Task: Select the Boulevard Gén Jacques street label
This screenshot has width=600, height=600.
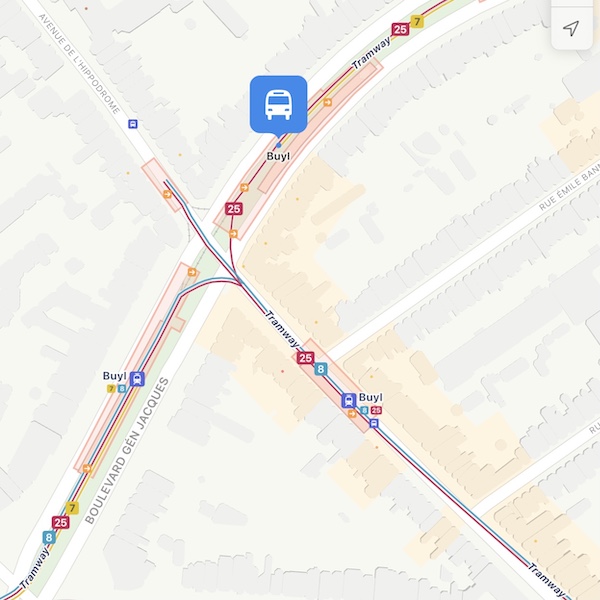Action: (x=127, y=451)
